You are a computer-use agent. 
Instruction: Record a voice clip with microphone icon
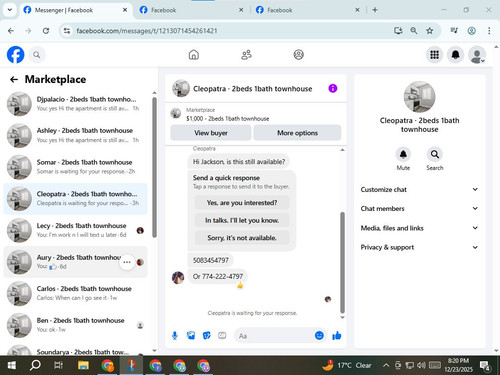(x=175, y=336)
